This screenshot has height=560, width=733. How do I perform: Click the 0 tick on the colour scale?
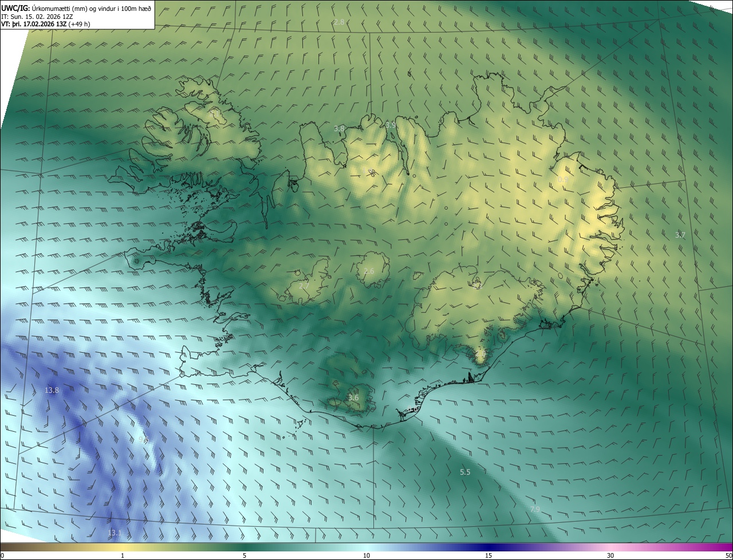pos(2,555)
